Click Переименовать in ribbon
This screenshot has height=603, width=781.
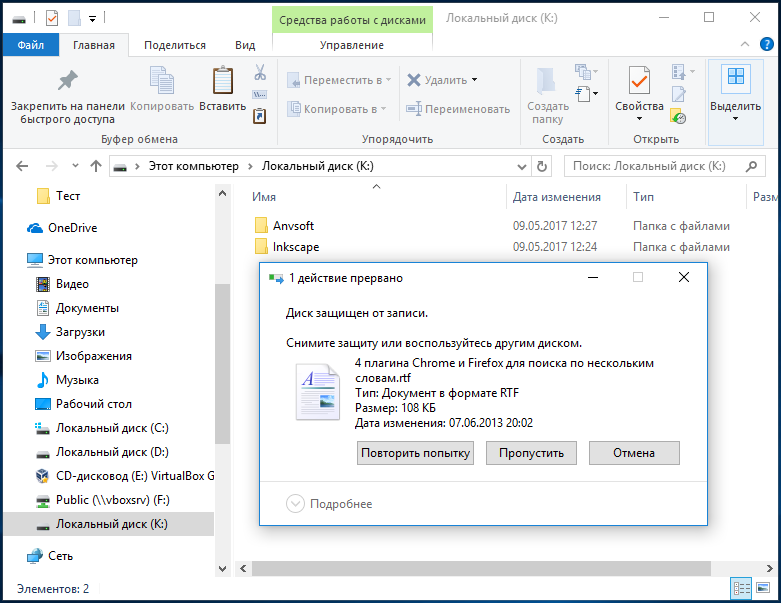458,109
